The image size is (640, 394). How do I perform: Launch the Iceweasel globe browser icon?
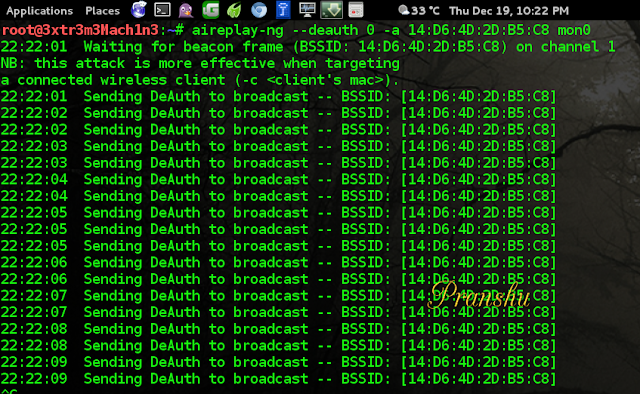(x=138, y=10)
